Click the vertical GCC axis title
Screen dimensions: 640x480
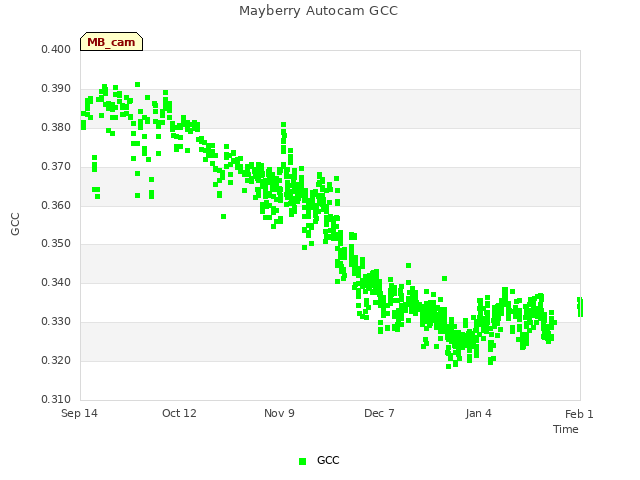pyautogui.click(x=15, y=224)
